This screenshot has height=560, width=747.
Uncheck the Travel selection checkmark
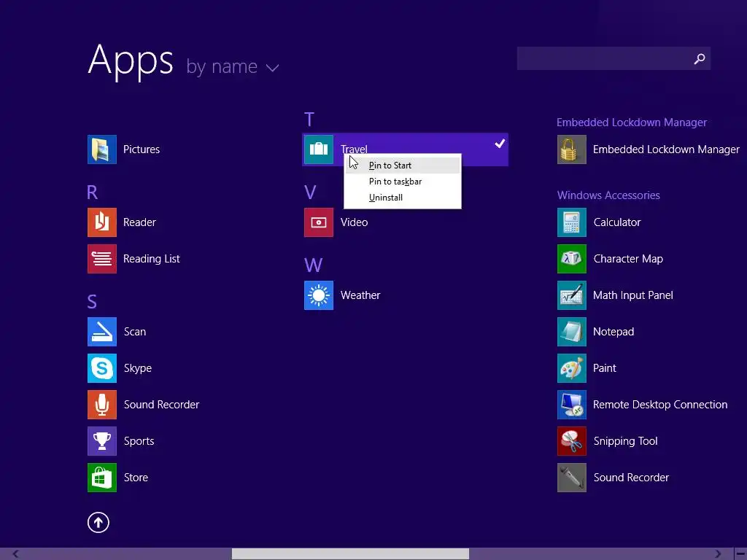point(499,144)
